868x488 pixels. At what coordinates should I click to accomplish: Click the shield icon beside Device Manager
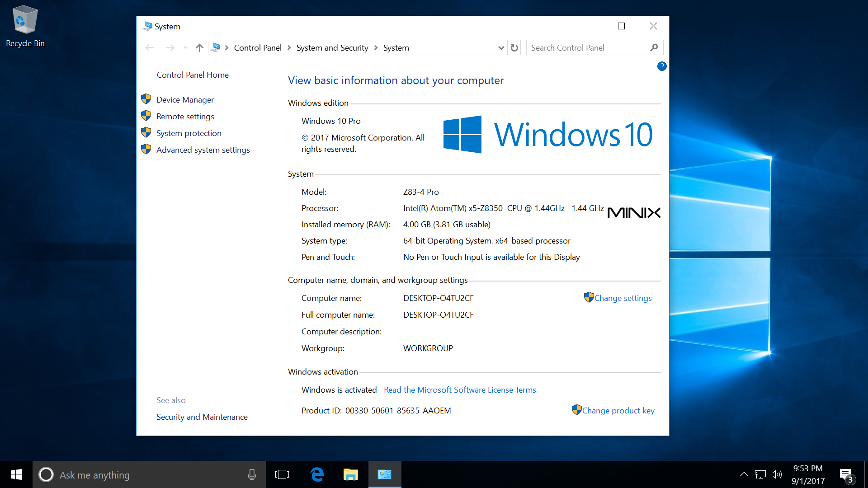pyautogui.click(x=146, y=99)
